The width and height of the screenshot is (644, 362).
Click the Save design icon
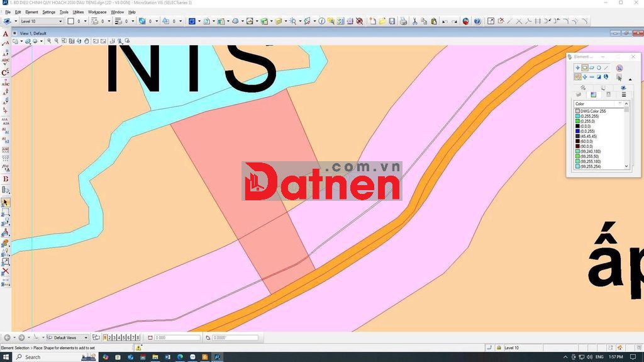pos(392,21)
